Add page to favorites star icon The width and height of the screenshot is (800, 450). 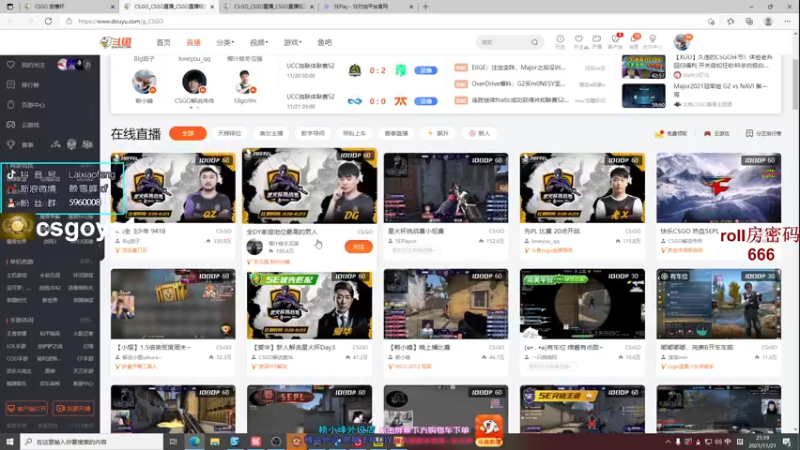click(711, 21)
